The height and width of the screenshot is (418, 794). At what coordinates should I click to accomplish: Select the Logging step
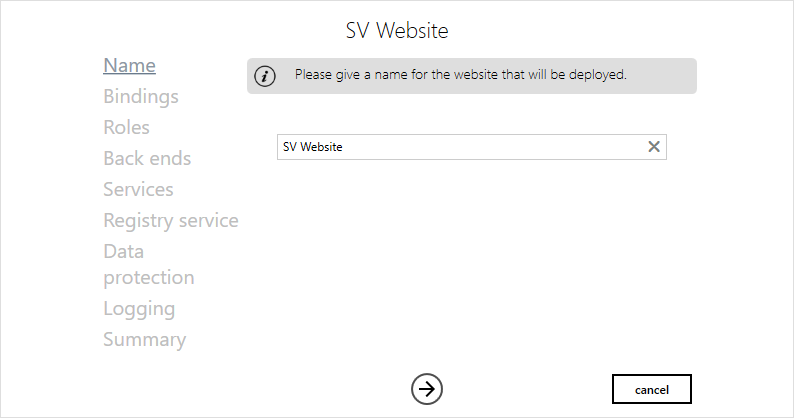tap(139, 309)
